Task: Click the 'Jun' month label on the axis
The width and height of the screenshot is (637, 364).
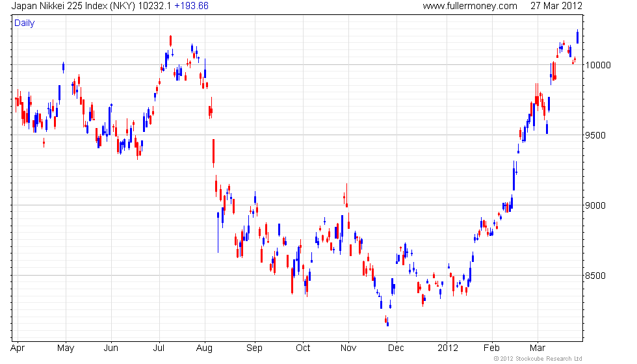Action: 111,348
